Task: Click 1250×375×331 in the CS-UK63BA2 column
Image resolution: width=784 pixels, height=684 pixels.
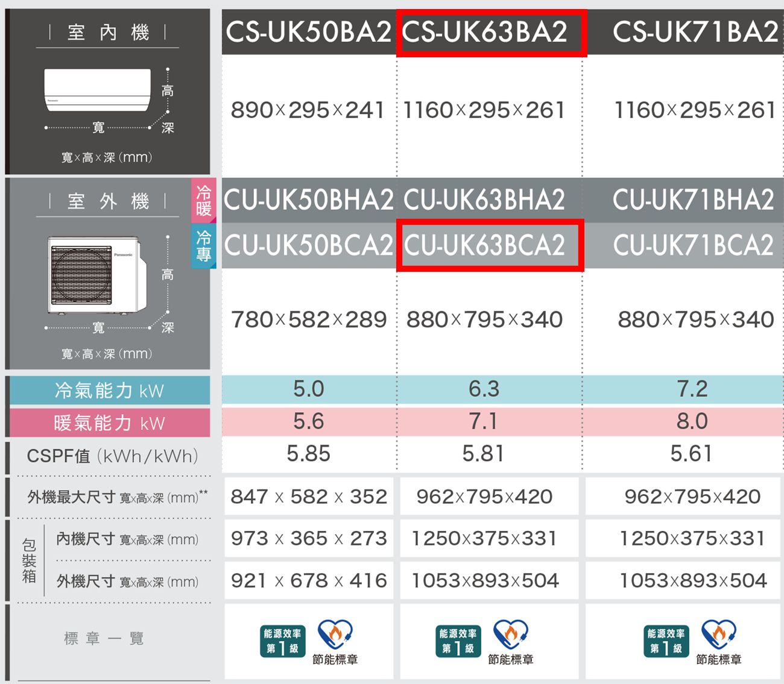Action: 484,538
